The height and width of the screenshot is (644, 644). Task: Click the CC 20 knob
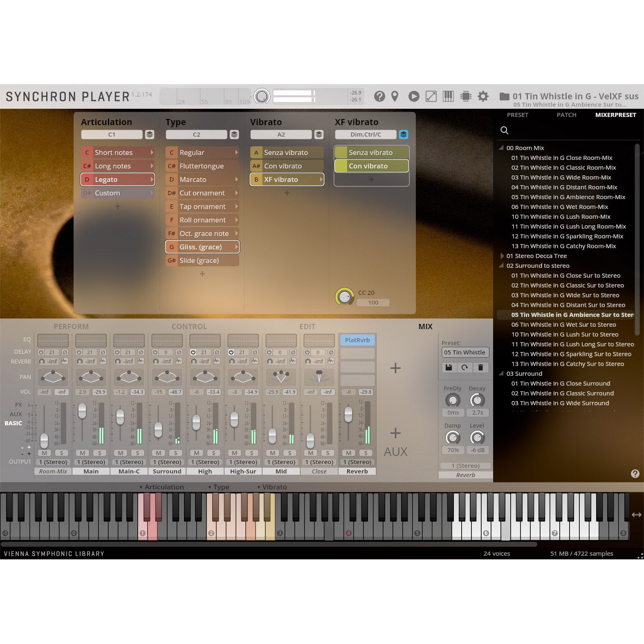point(345,297)
